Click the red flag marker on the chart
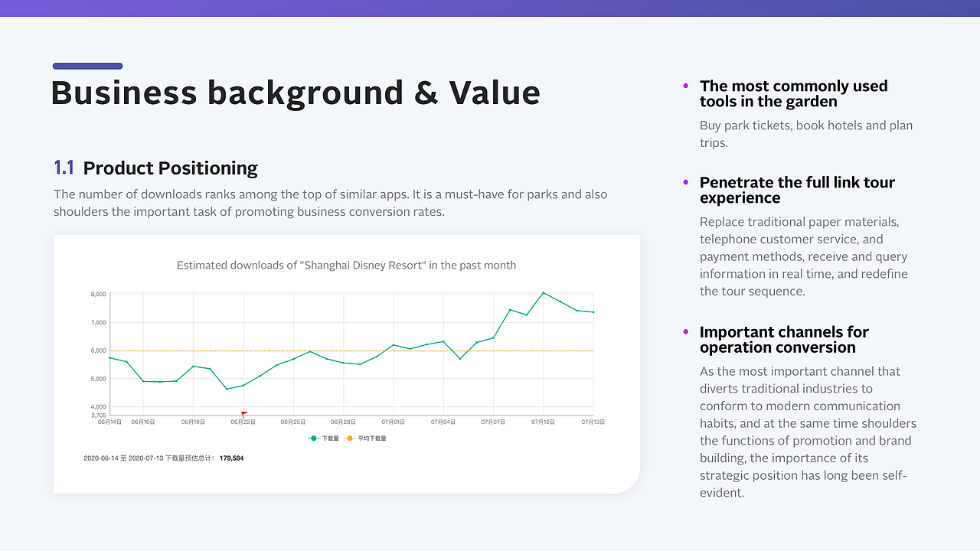The image size is (980, 551). (244, 414)
